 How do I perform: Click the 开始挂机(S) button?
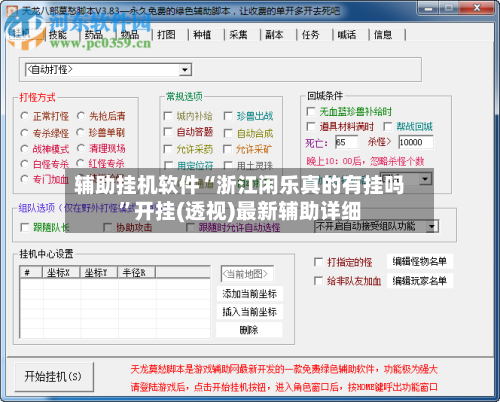53,377
